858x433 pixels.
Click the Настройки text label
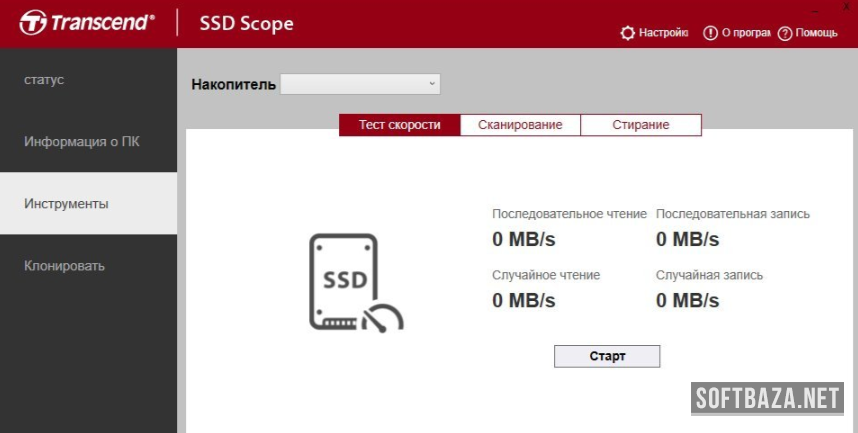[664, 33]
